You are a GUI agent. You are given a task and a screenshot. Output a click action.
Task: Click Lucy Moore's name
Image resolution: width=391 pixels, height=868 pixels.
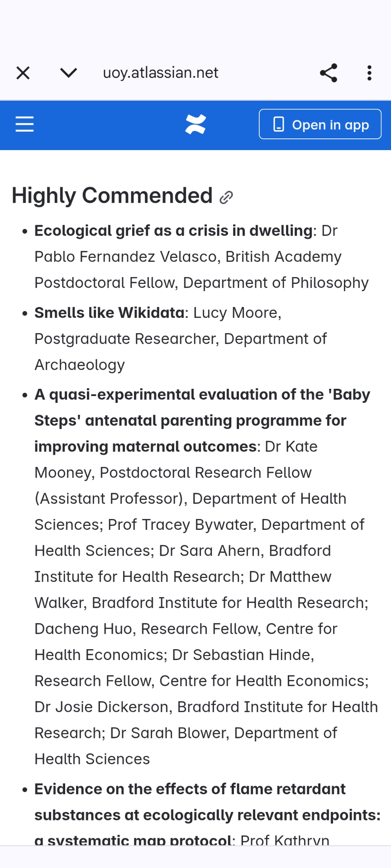[235, 313]
